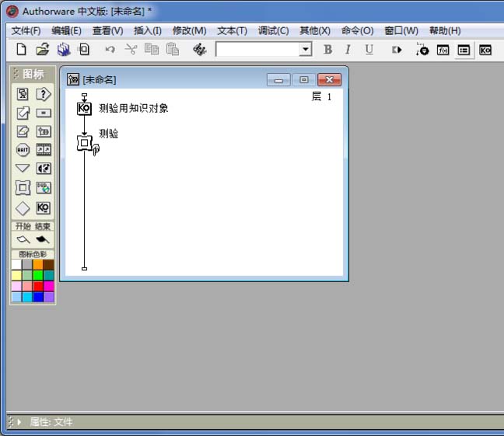Open the 修改(M) menu

[189, 31]
